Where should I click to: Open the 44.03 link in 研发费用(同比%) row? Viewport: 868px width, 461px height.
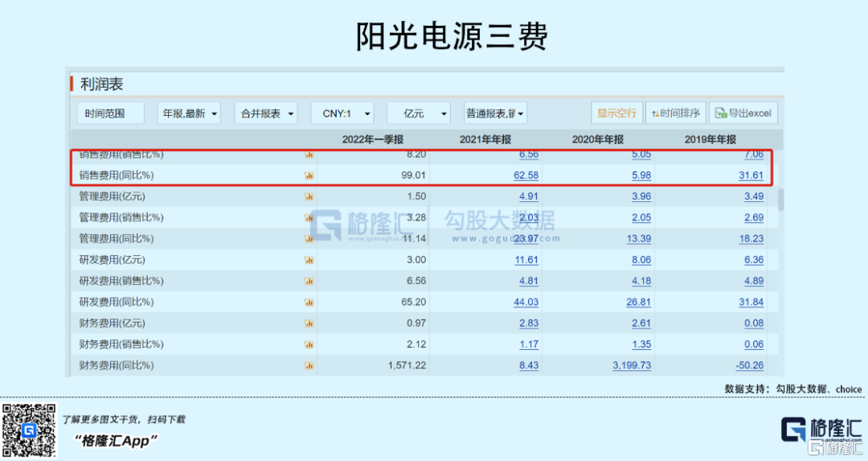coord(526,303)
